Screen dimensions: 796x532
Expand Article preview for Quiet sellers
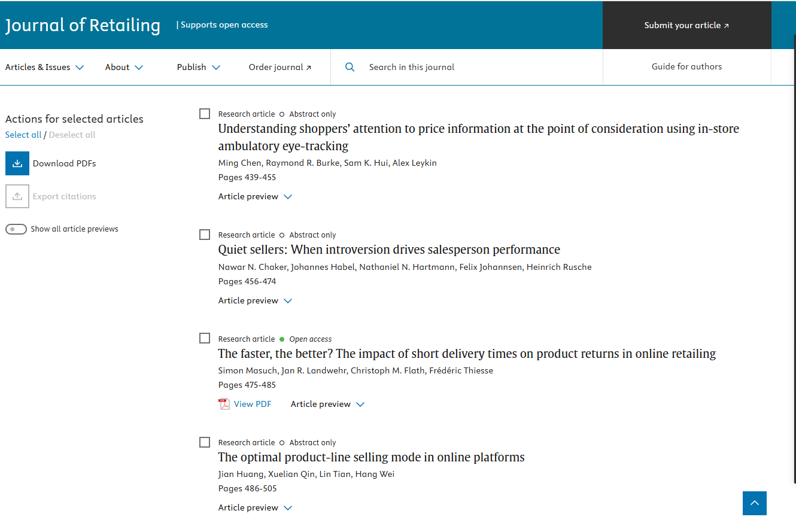(x=255, y=300)
